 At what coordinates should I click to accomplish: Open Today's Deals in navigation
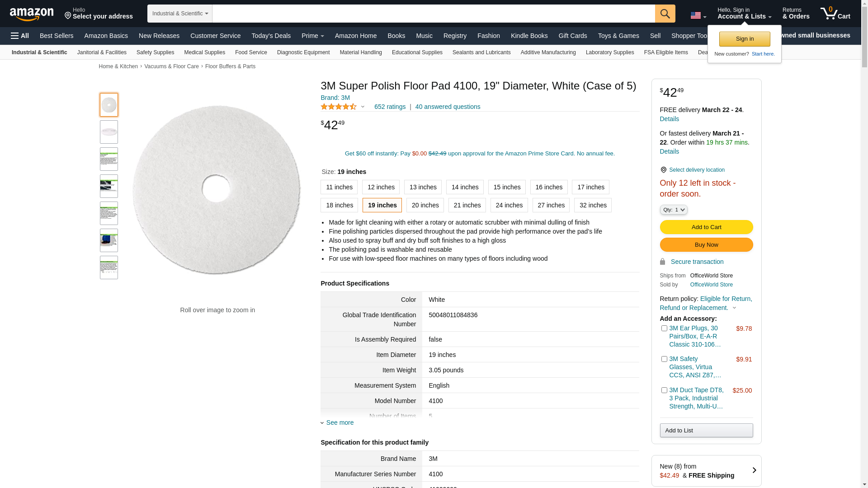(x=271, y=36)
